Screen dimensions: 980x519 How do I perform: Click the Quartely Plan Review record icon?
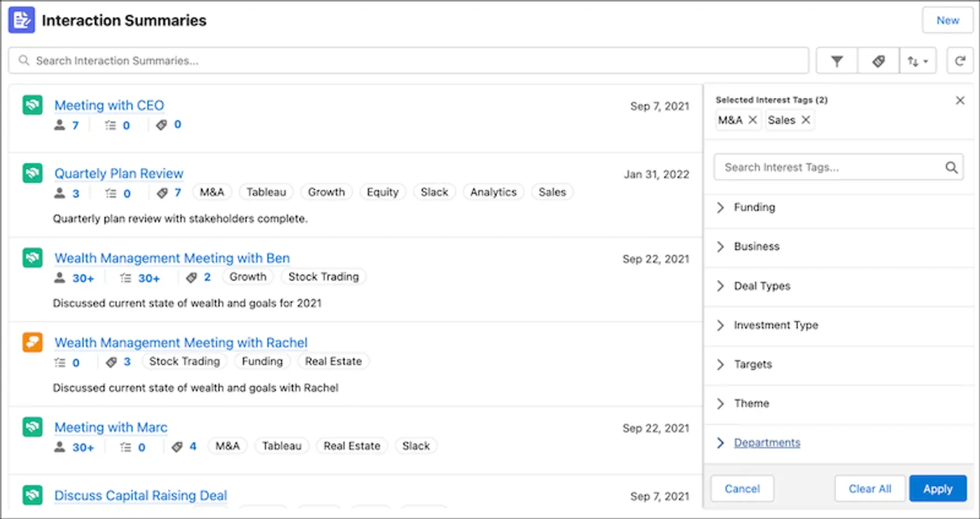click(33, 173)
